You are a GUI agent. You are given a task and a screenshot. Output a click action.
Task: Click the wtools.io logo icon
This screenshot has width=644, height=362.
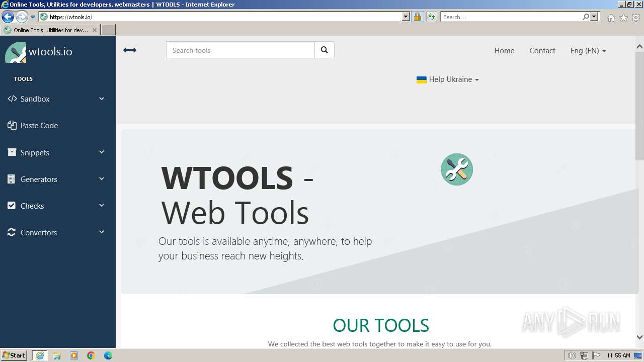pyautogui.click(x=16, y=52)
